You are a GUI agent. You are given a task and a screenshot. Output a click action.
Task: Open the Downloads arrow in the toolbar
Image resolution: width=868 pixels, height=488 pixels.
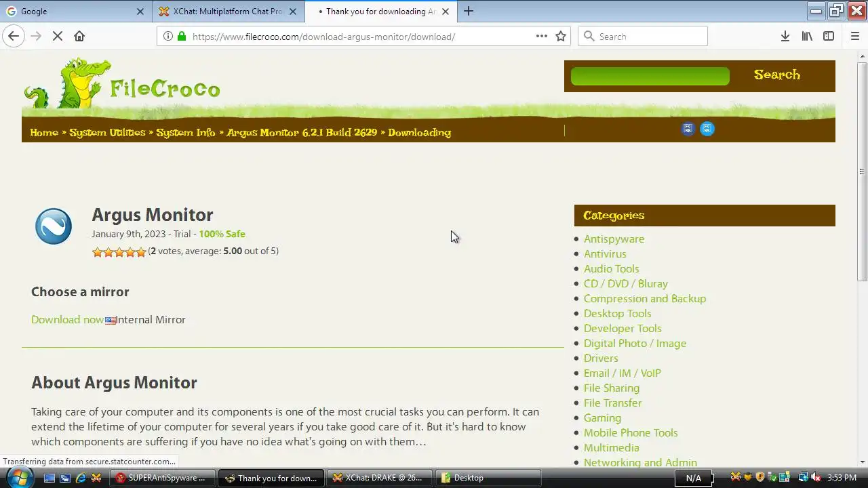click(x=785, y=36)
